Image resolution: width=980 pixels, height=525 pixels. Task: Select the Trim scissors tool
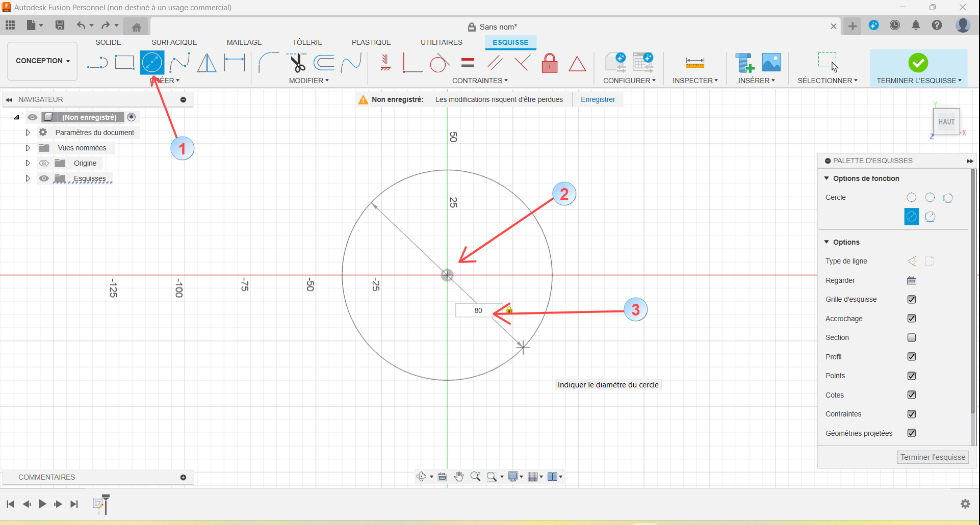coord(296,63)
